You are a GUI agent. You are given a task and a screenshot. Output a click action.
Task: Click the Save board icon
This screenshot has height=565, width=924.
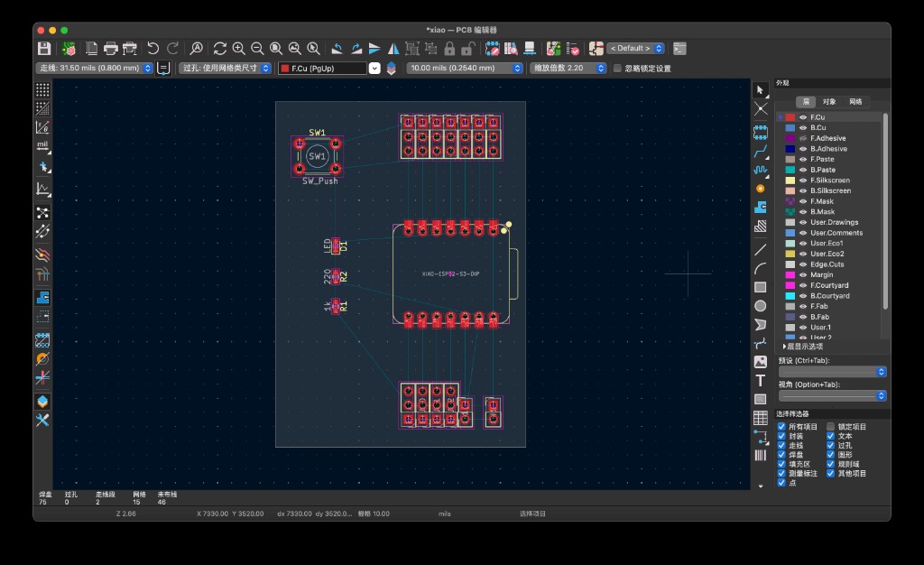tap(44, 49)
